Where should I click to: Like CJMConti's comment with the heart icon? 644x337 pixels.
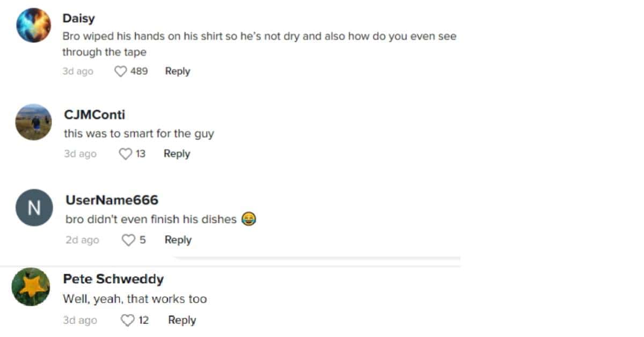pos(126,153)
